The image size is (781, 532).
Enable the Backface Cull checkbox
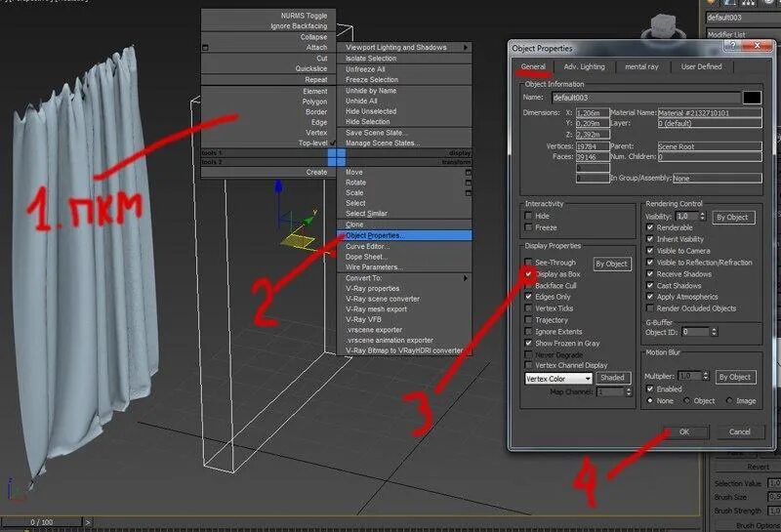click(x=528, y=285)
